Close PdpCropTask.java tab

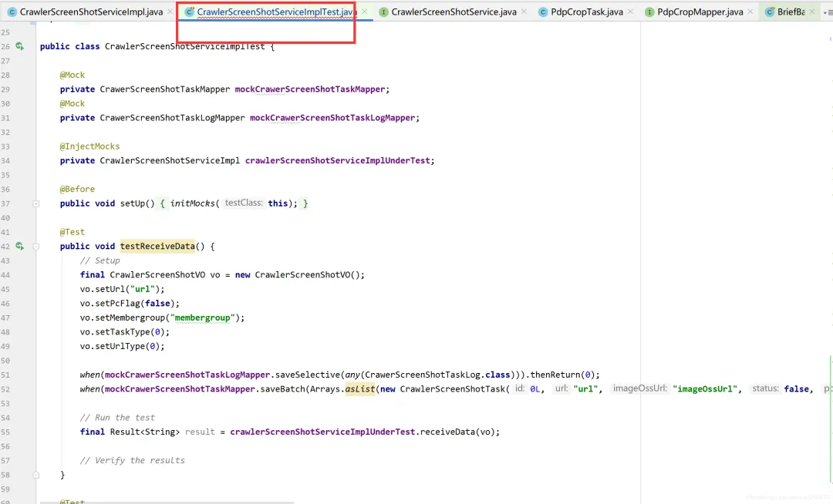(x=630, y=11)
